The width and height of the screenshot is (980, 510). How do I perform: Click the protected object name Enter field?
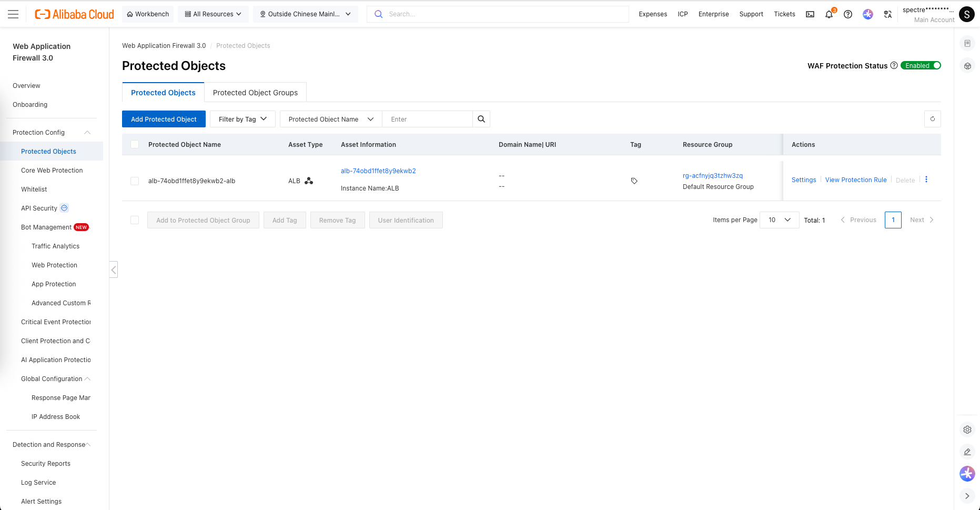[x=427, y=119]
